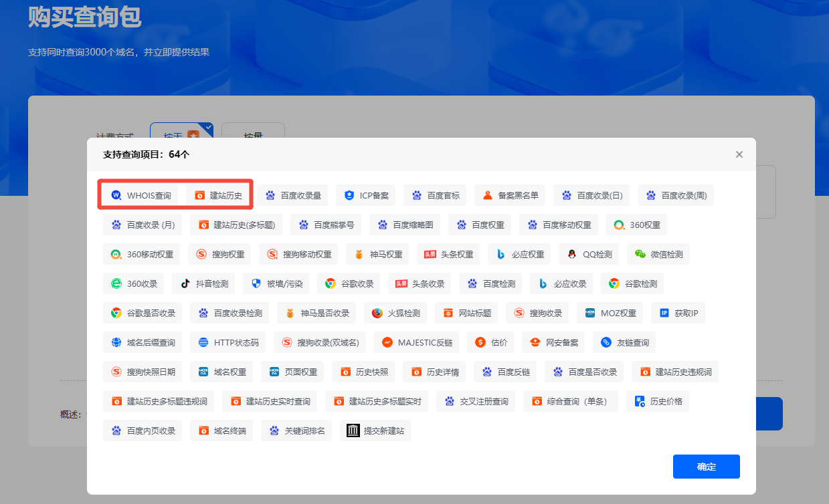Viewport: 829px width, 504px height.
Task: Click the 搜狗收录(双域名) label
Action: click(328, 343)
